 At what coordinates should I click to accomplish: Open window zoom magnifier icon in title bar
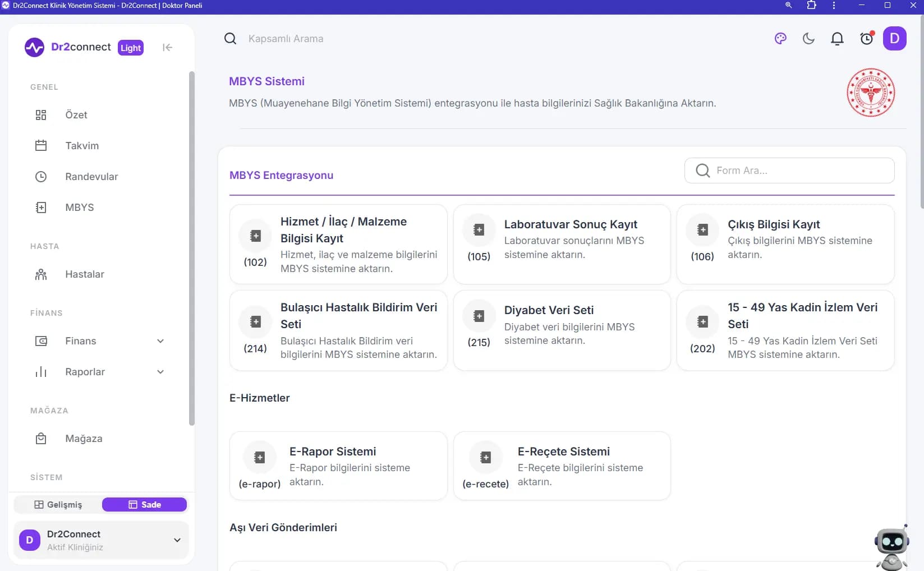788,5
